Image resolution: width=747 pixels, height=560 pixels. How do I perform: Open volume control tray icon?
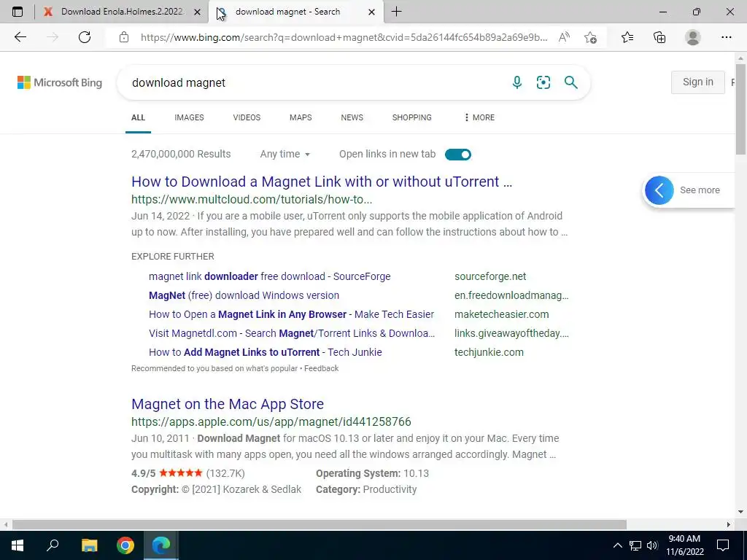652,545
